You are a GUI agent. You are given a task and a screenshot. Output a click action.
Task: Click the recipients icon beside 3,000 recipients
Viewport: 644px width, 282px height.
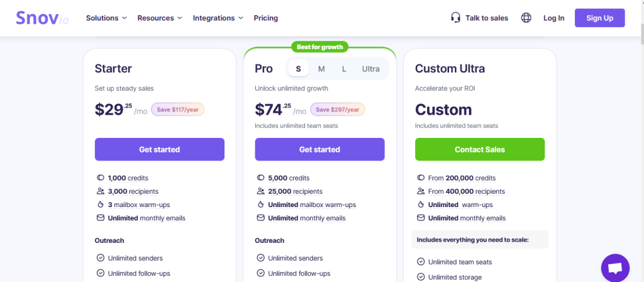pos(100,191)
